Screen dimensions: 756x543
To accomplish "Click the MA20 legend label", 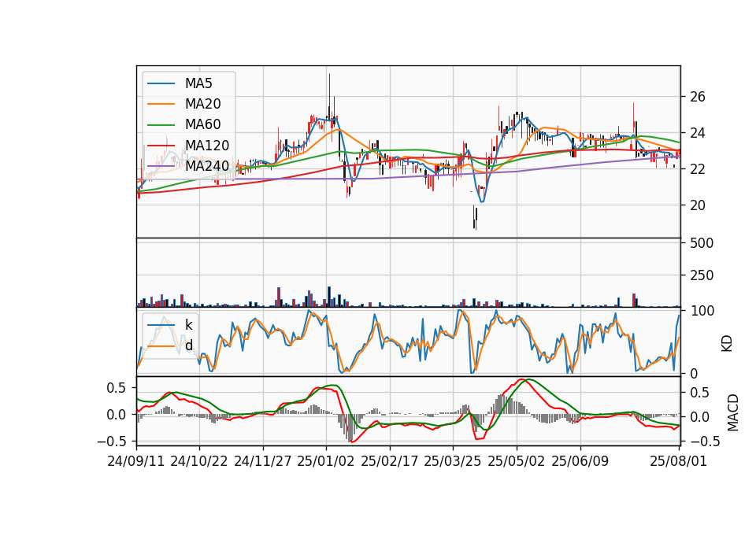I will click(202, 104).
